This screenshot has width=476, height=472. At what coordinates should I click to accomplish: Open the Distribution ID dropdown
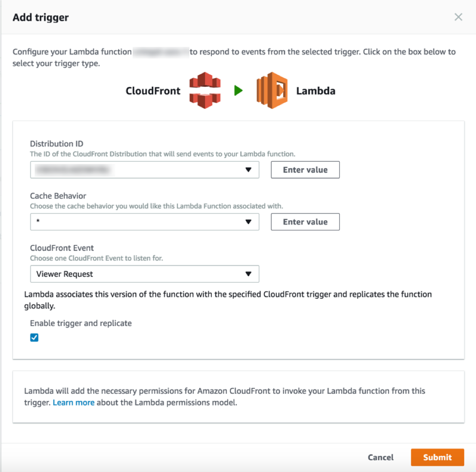pos(145,169)
